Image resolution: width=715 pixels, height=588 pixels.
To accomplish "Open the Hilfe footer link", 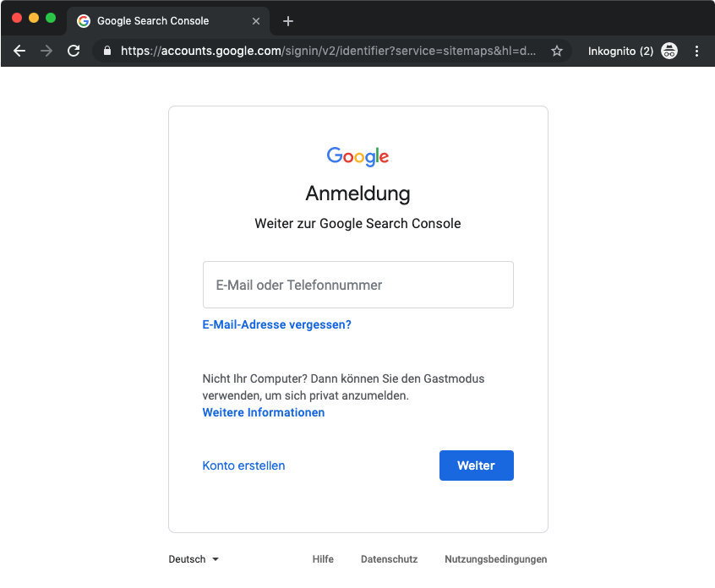I will point(323,559).
